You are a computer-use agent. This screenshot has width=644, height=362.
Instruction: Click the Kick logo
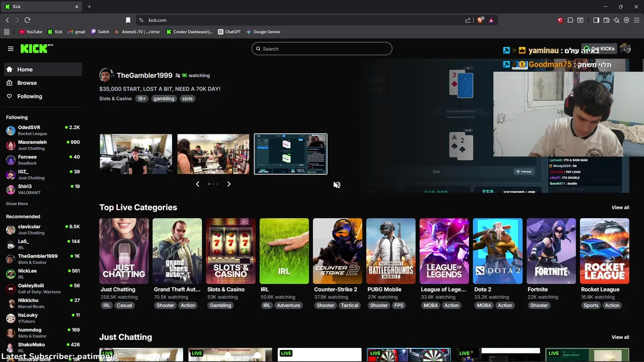point(37,48)
